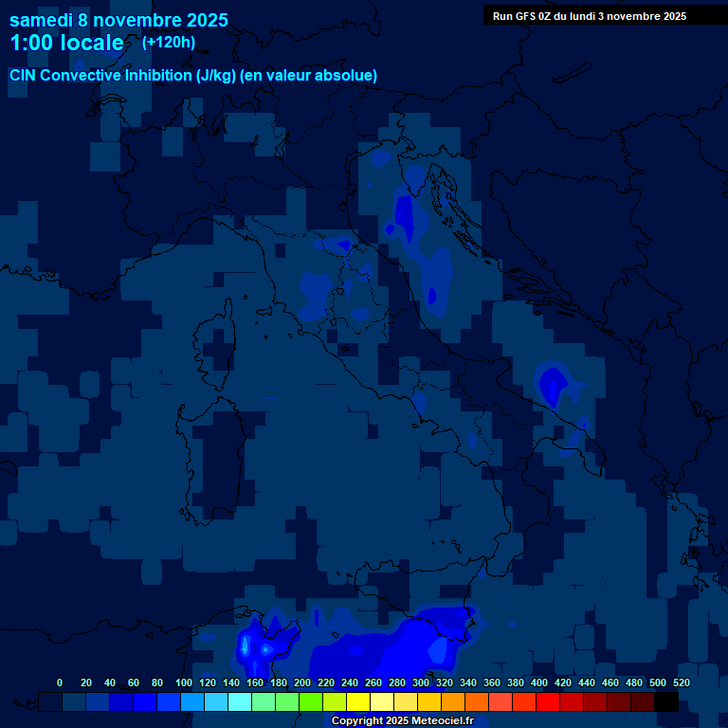Viewport: 728px width, 728px height.
Task: Click the 1:00 locale time label
Action: click(x=66, y=43)
